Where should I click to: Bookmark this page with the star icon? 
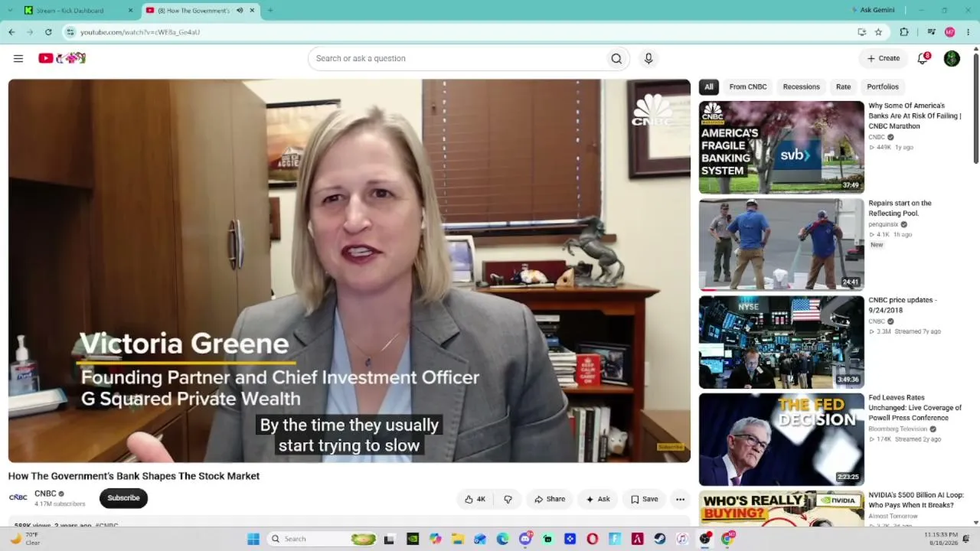pyautogui.click(x=878, y=32)
